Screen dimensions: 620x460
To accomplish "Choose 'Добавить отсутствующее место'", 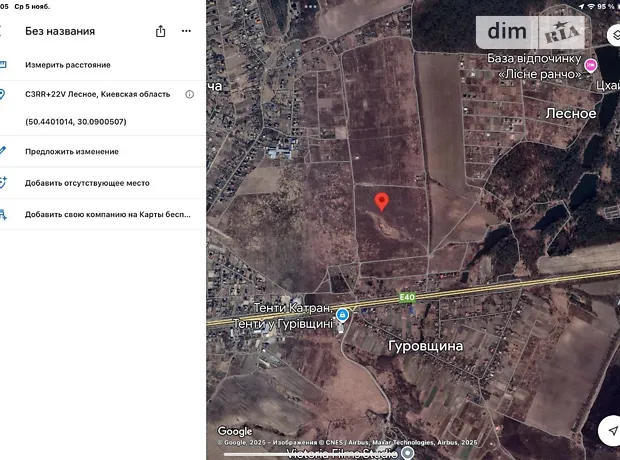I will point(87,183).
